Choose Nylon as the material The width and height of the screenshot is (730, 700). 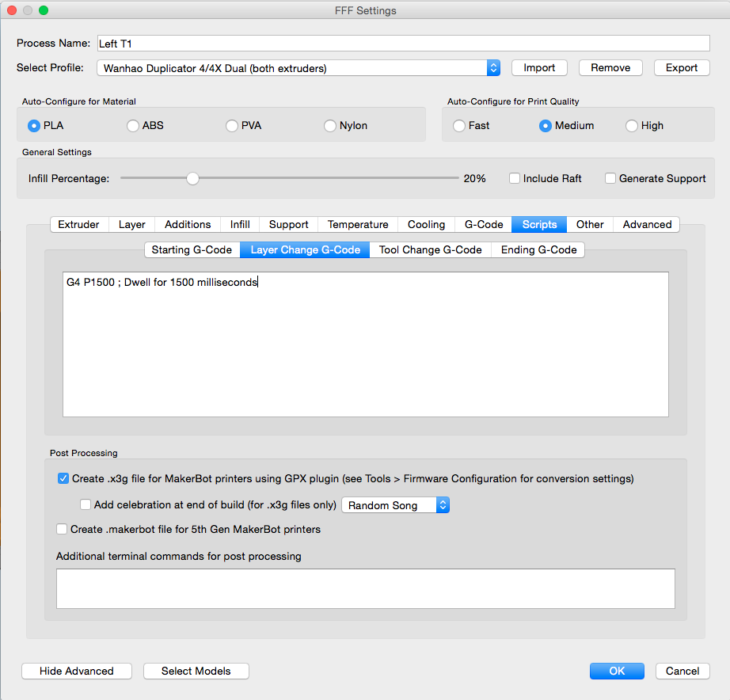330,126
